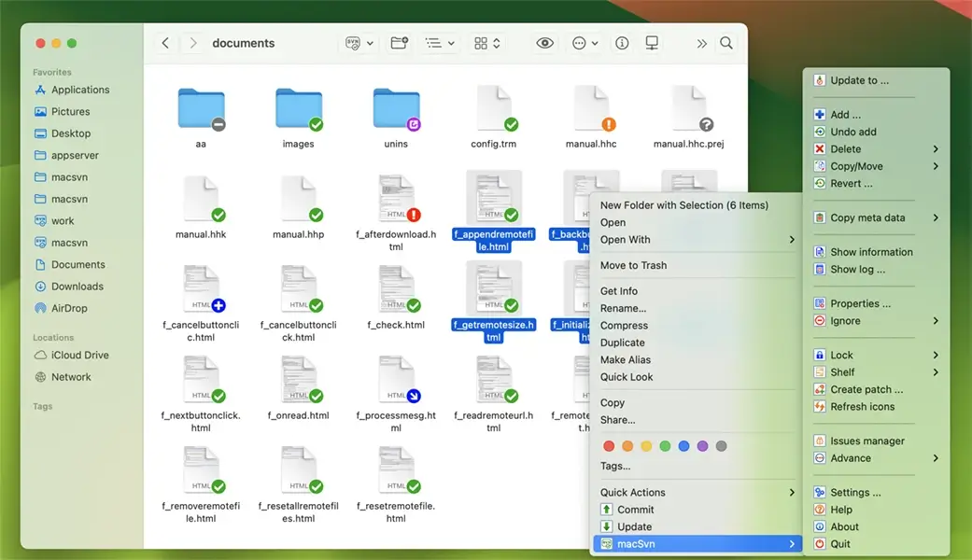Expand the Advance submenu arrow
Image resolution: width=972 pixels, height=560 pixels.
(x=936, y=458)
